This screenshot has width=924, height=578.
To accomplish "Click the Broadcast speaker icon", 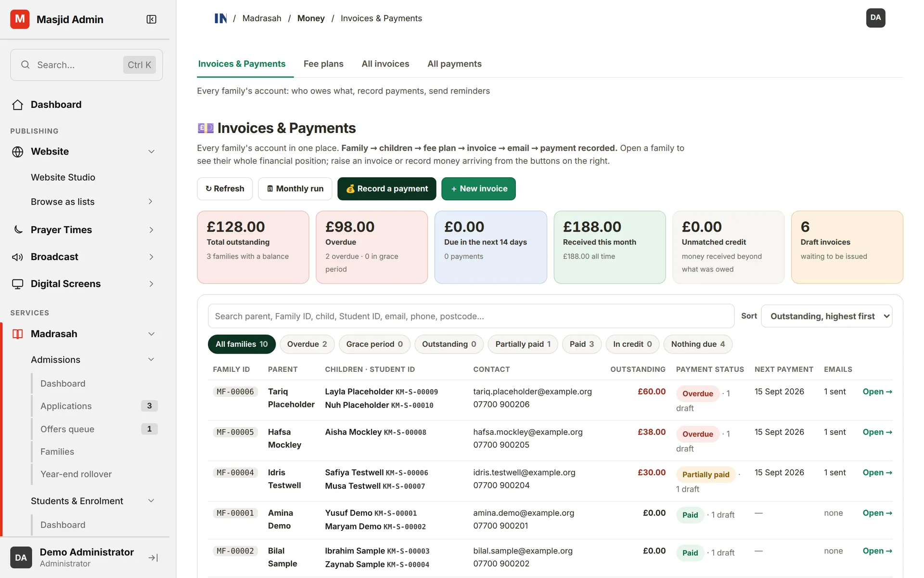I will (18, 257).
